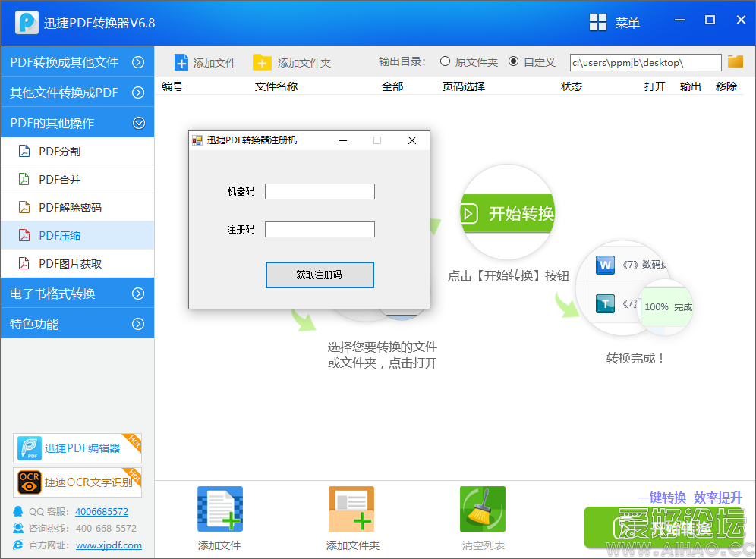Click the 打开 column header

655,86
